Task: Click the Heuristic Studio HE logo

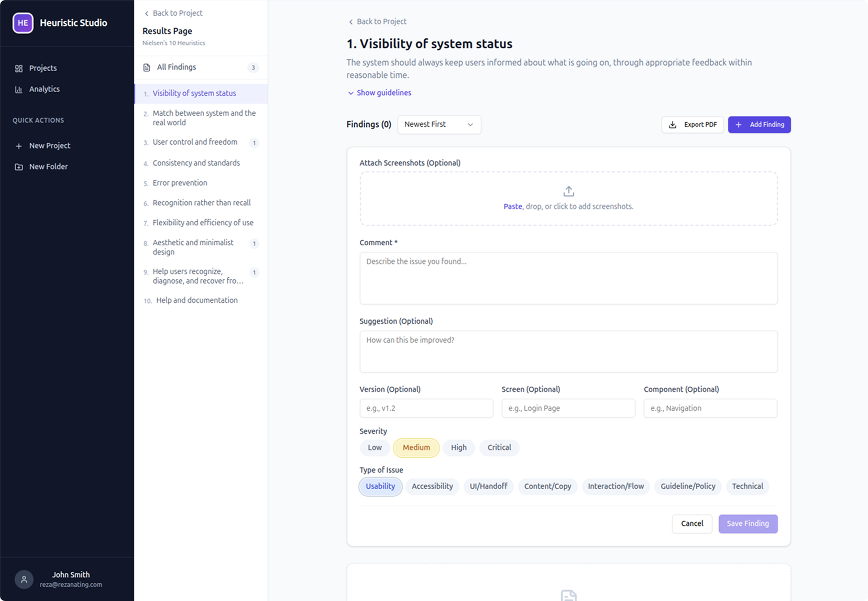Action: pyautogui.click(x=23, y=23)
